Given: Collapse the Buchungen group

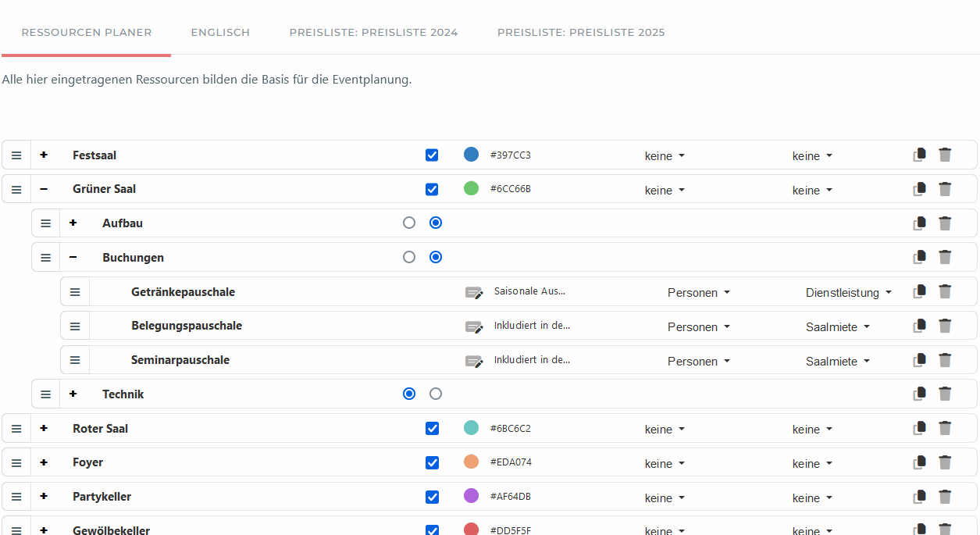Looking at the screenshot, I should [x=73, y=257].
